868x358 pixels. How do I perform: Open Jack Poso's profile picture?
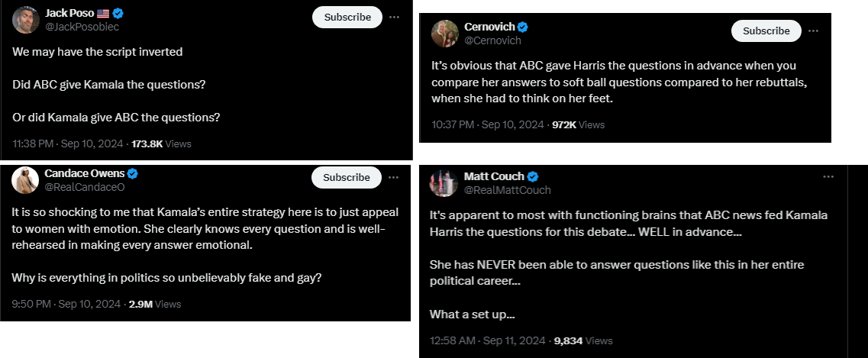(26, 20)
